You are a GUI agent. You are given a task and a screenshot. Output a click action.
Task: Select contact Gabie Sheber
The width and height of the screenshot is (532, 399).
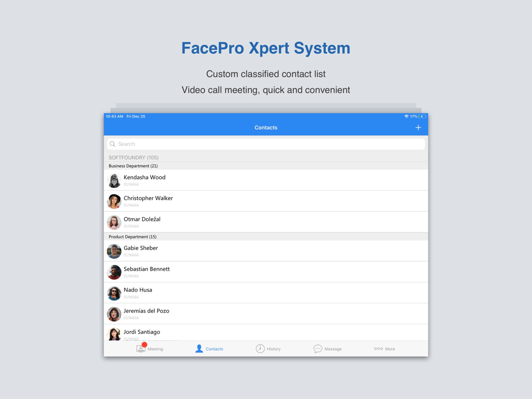tap(265, 251)
